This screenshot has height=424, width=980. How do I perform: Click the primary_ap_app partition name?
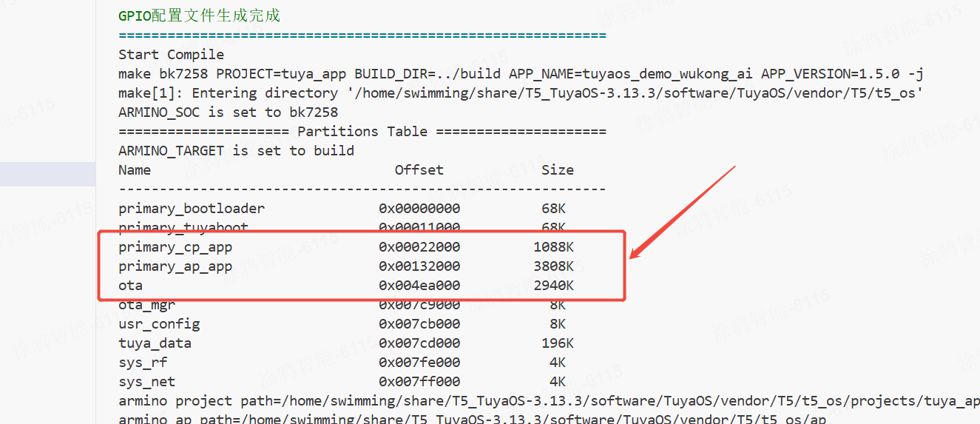click(x=175, y=266)
